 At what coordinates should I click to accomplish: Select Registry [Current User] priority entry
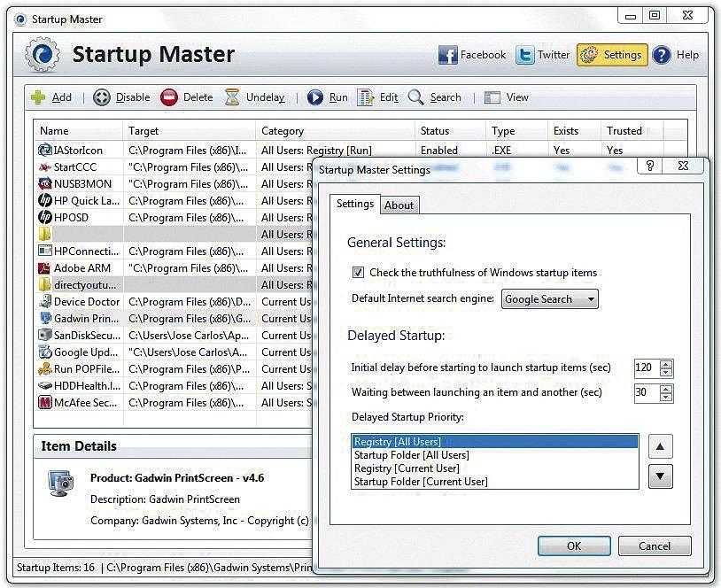(x=495, y=468)
